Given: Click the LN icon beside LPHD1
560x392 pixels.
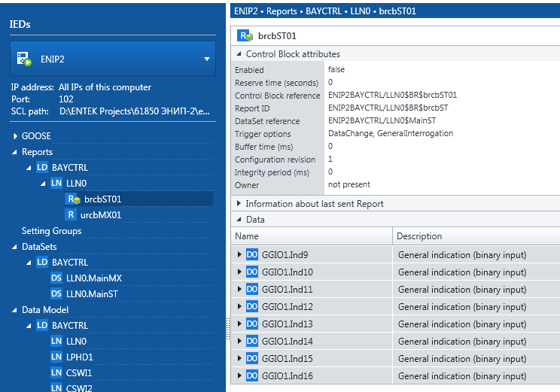Looking at the screenshot, I should click(56, 357).
